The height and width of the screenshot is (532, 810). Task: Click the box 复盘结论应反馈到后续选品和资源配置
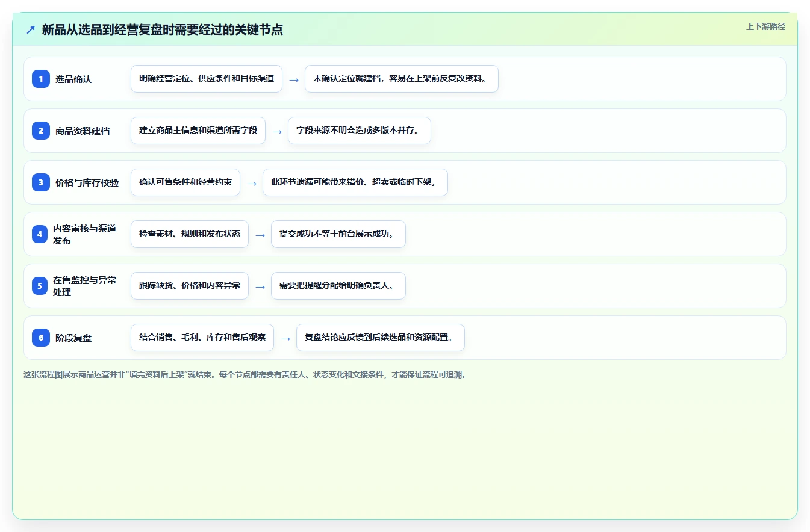coord(381,338)
